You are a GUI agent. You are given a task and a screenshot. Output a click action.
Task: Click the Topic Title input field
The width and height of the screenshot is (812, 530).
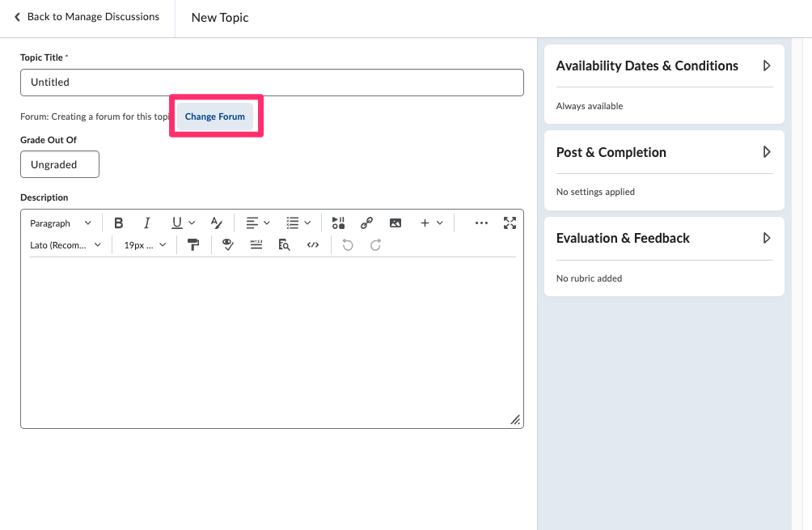(272, 83)
